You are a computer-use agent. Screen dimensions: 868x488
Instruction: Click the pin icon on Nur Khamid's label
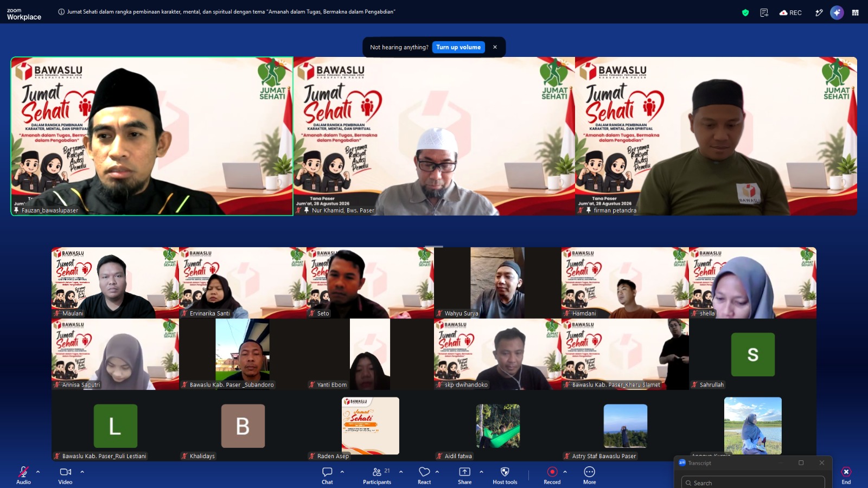[307, 210]
